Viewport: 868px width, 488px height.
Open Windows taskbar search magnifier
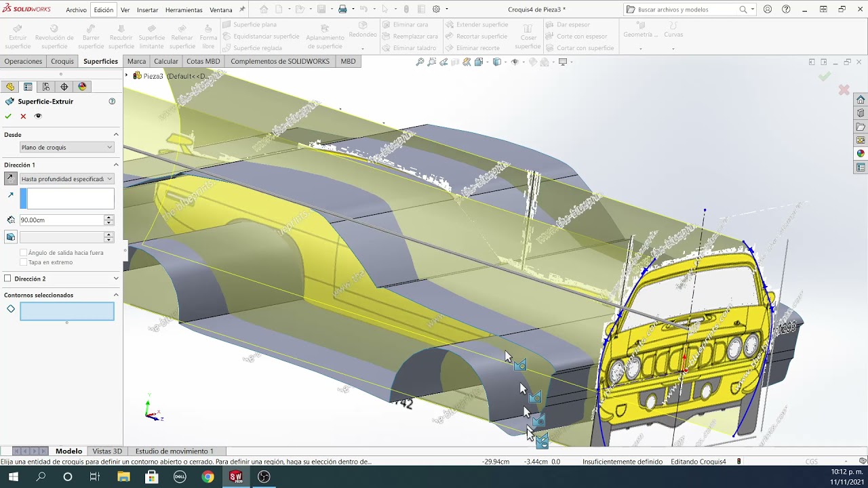[41, 476]
